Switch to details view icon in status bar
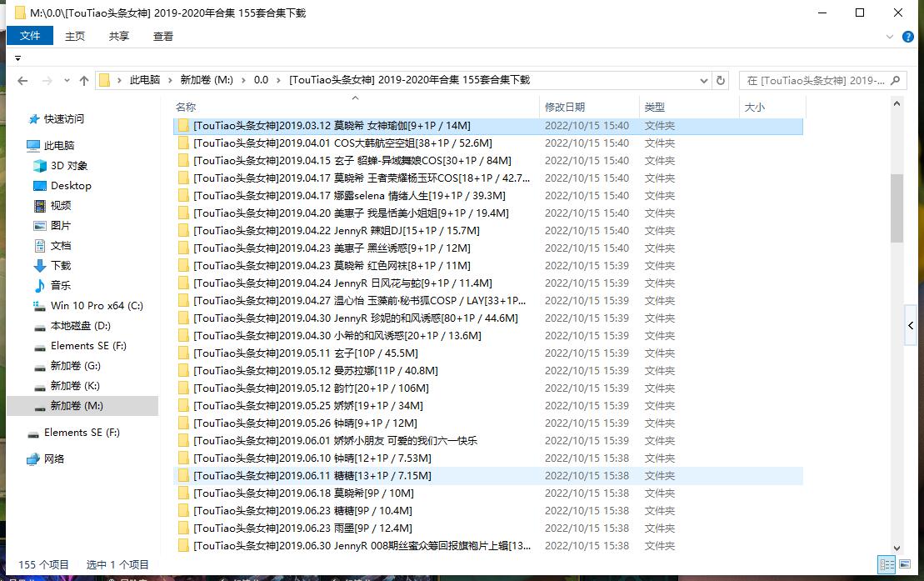924x581 pixels. coord(887,564)
